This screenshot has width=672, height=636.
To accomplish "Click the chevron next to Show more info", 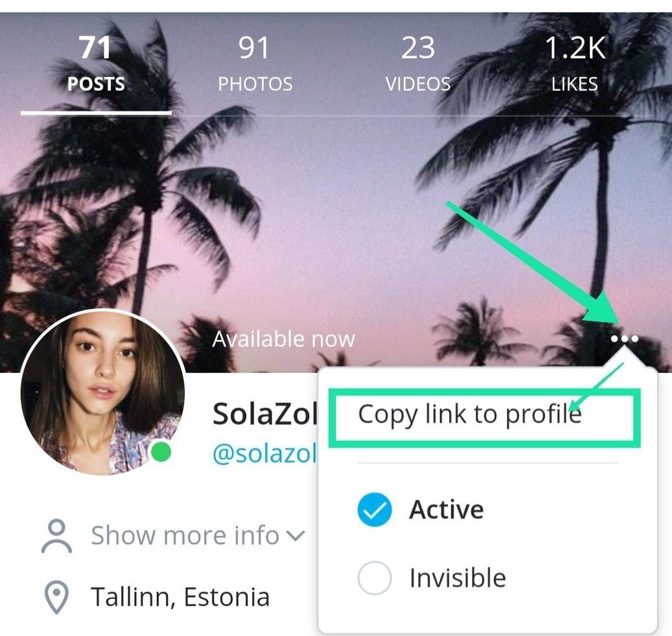I will click(x=295, y=536).
